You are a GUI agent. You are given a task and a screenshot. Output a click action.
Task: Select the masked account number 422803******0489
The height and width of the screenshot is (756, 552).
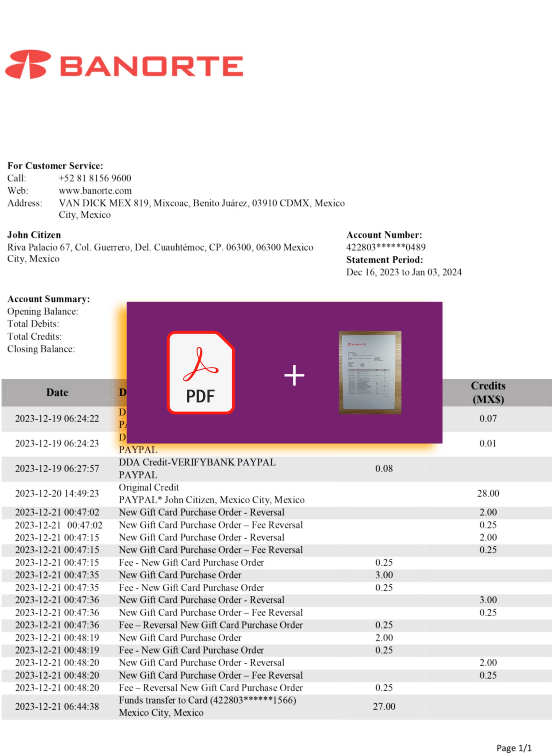tap(385, 247)
